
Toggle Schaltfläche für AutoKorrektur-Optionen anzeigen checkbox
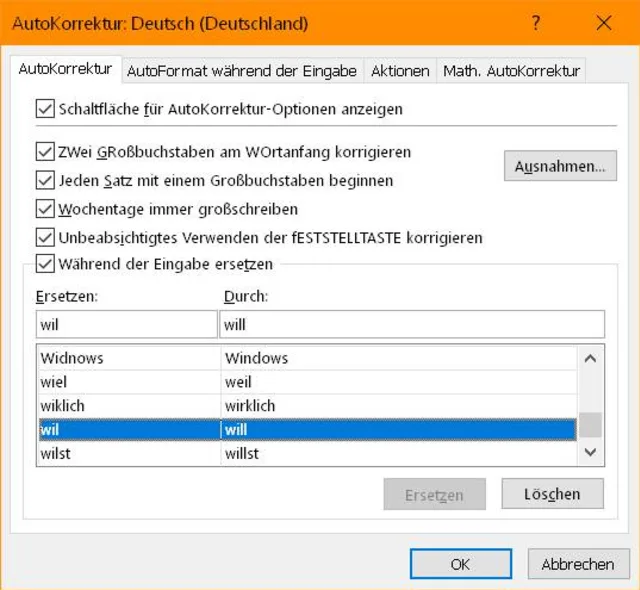[45, 108]
